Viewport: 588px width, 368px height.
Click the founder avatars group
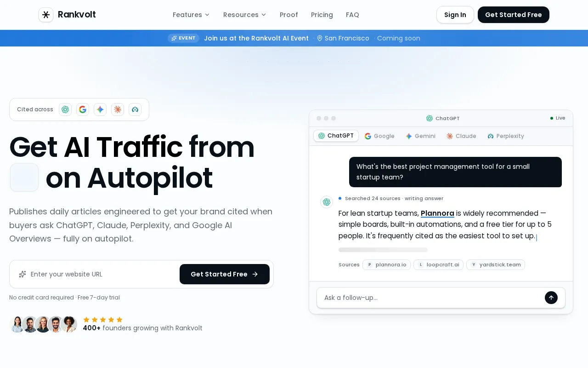[x=43, y=324]
